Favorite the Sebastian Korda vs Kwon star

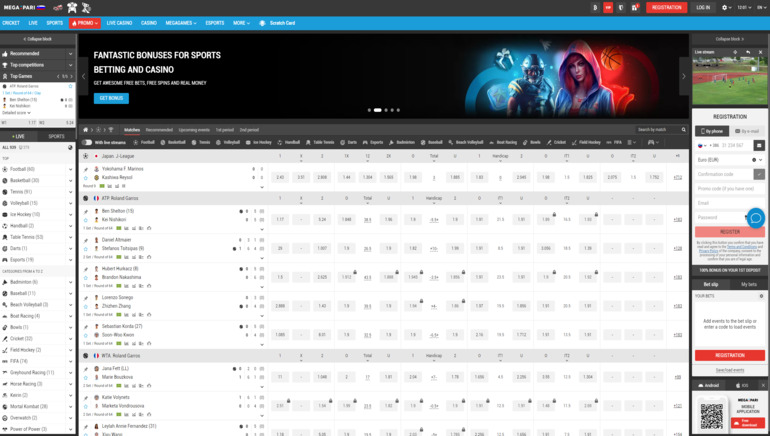coord(86,335)
